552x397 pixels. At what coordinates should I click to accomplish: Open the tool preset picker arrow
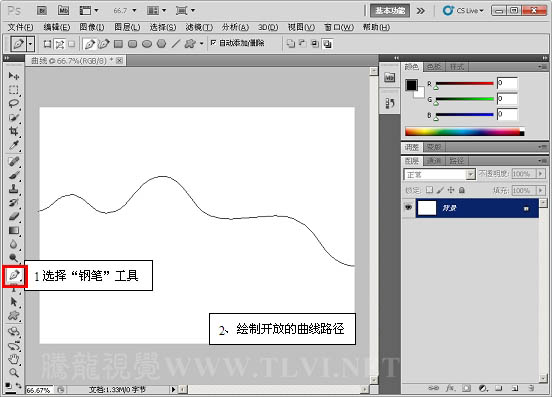(x=31, y=44)
